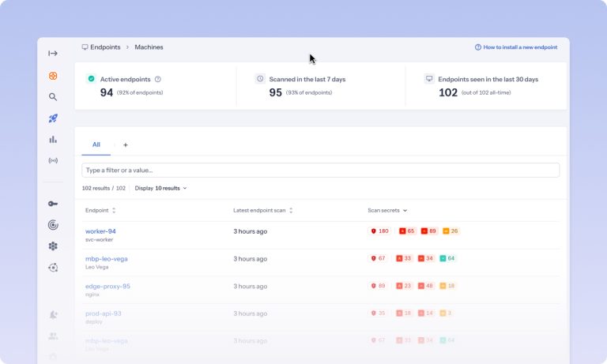Viewport: 607px width, 364px height.
Task: Open the Display 10 results dropdown
Action: click(160, 189)
